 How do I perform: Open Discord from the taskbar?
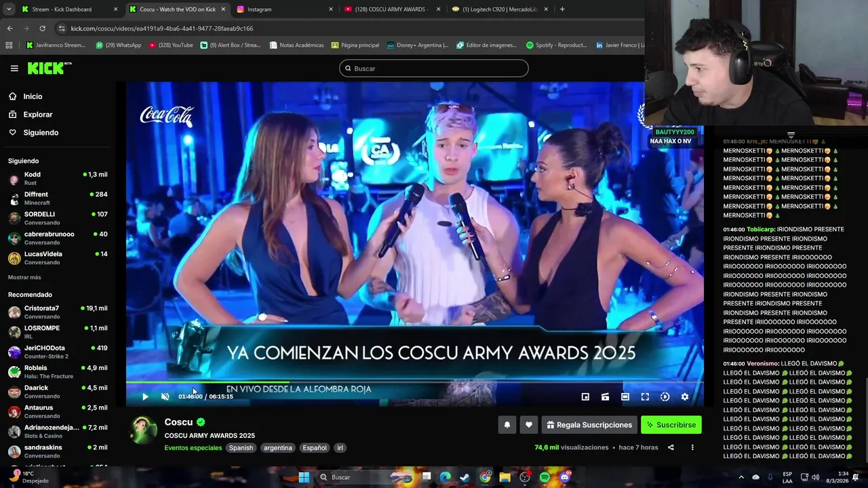[x=565, y=477]
